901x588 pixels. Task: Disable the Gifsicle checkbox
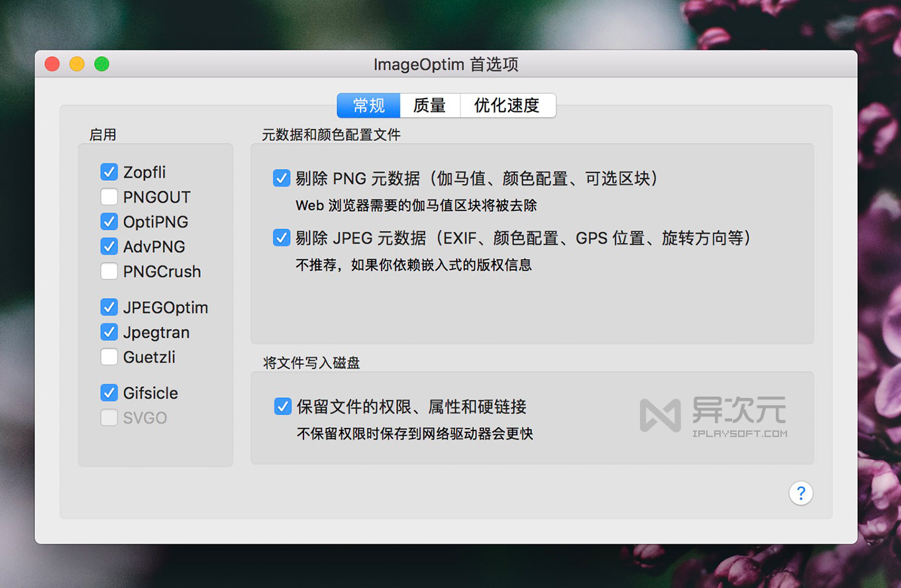(x=109, y=393)
